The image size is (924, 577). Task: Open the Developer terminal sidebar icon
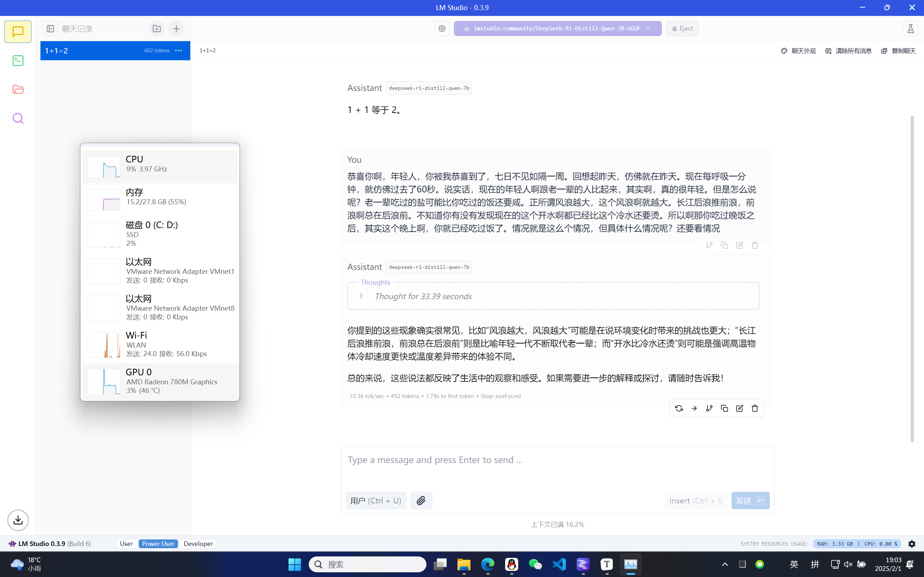pyautogui.click(x=18, y=61)
